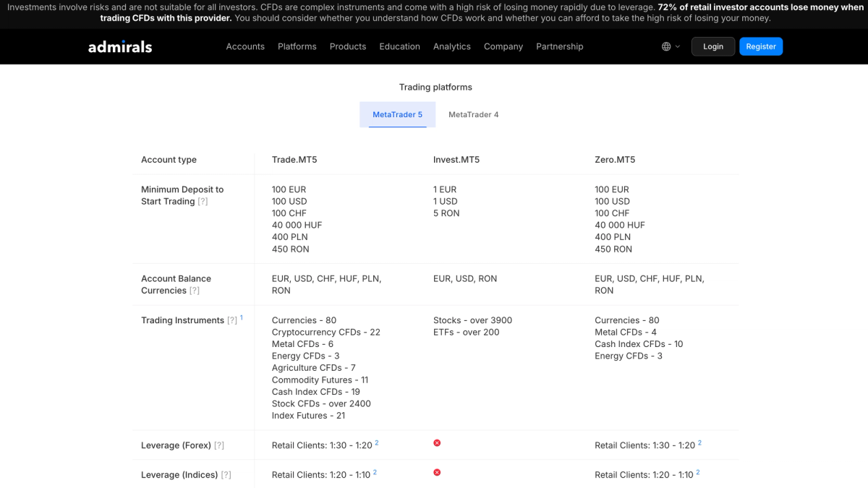
Task: Select 'Cryptocurrency CFDs - 22' text
Action: coord(326,333)
